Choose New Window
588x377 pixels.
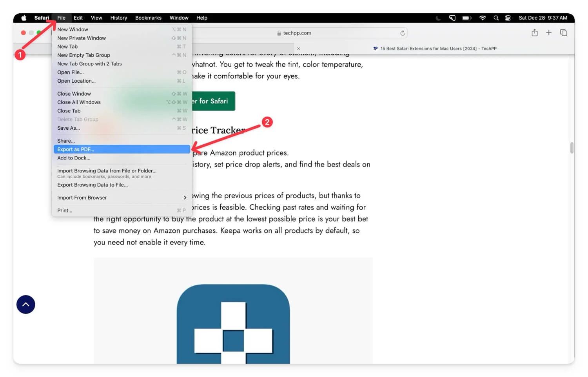(122, 29)
